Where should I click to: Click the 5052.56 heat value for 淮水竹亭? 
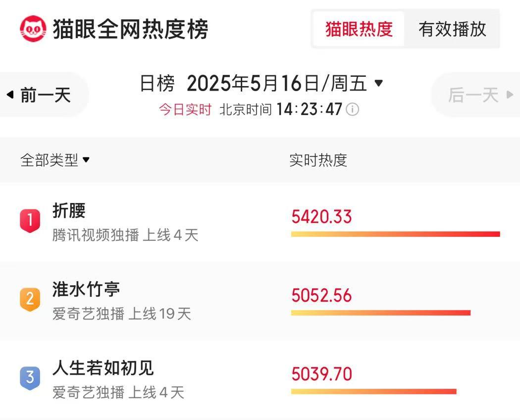pyautogui.click(x=322, y=295)
